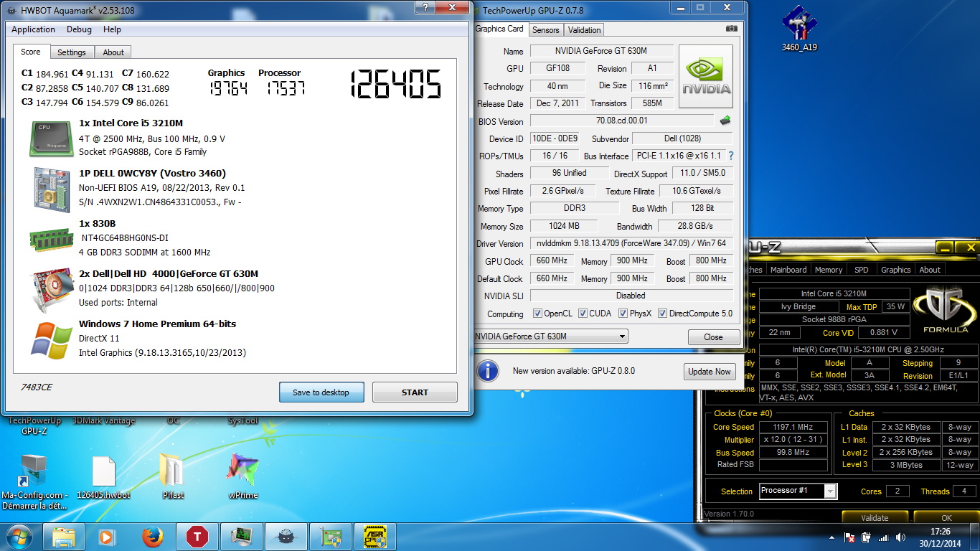
Task: Open the About tab in CPU-Z
Action: pos(930,270)
